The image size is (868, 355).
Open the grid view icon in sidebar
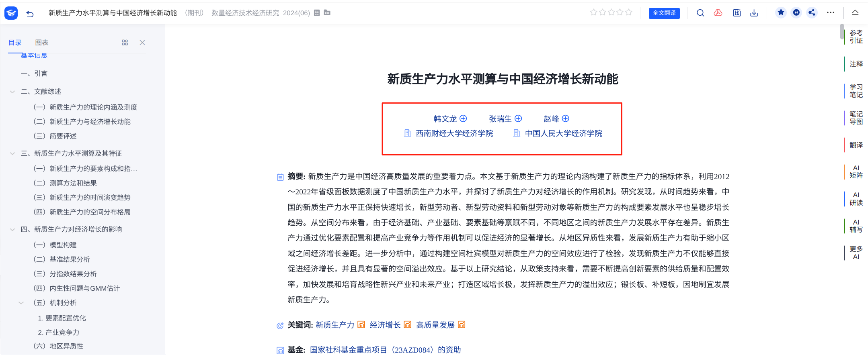coord(125,43)
